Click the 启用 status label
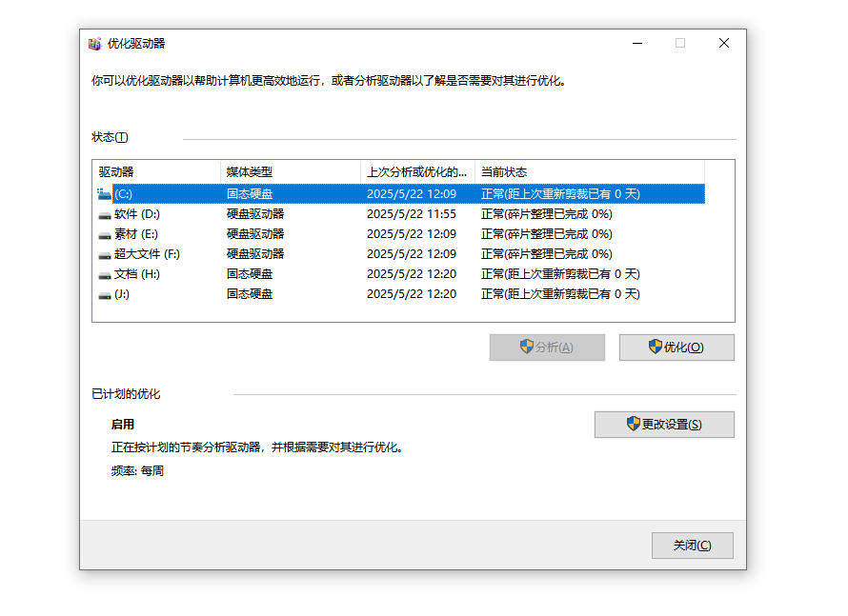The image size is (848, 616). click(x=123, y=425)
